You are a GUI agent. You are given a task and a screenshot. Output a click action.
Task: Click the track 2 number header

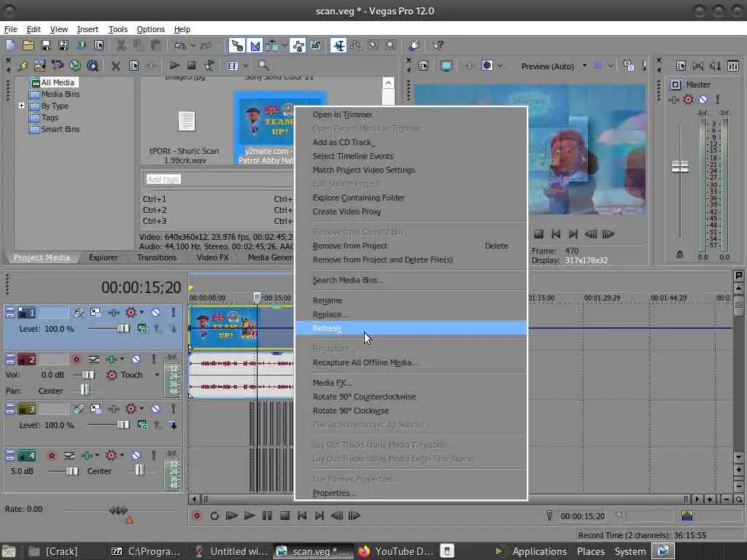pyautogui.click(x=27, y=359)
